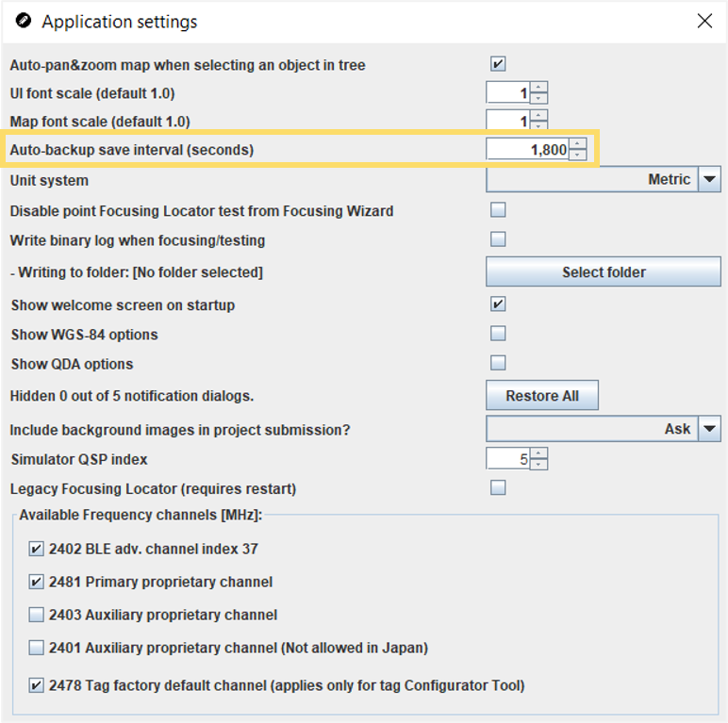Click the Select folder button
The width and height of the screenshot is (728, 723).
pos(604,271)
